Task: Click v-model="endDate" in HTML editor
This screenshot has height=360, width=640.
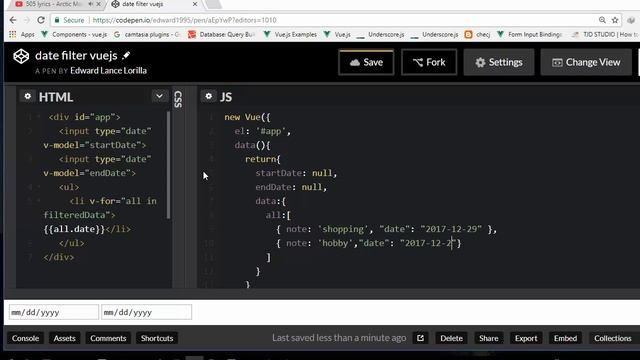Action: tap(89, 173)
